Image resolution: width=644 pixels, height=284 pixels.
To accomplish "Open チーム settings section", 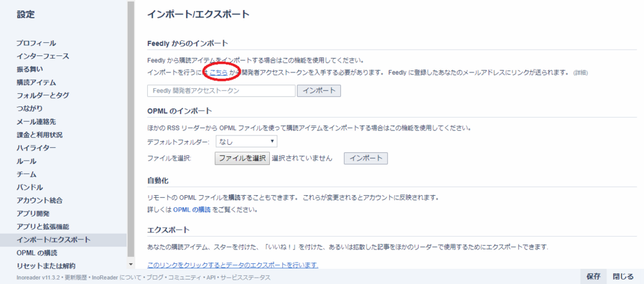I will click(26, 174).
